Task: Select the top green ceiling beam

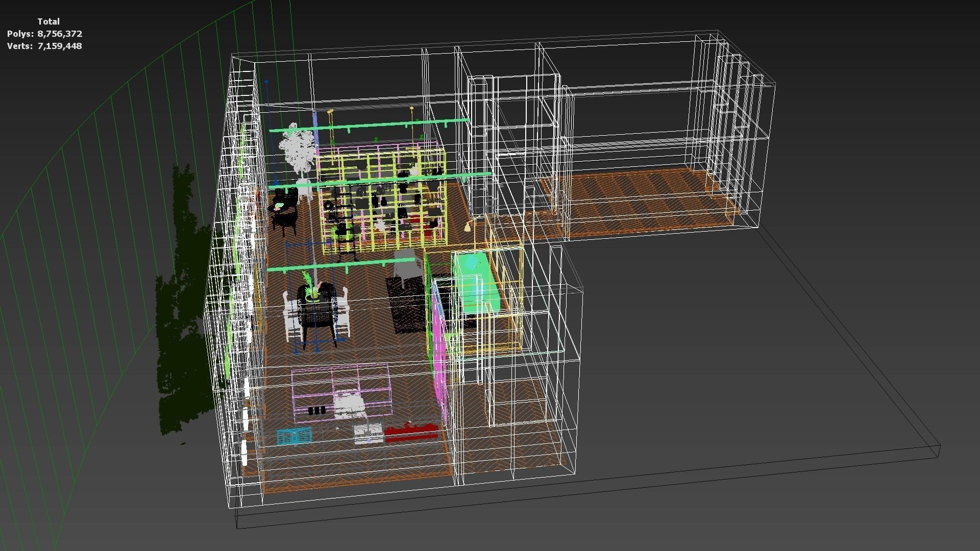Action: coord(370,126)
